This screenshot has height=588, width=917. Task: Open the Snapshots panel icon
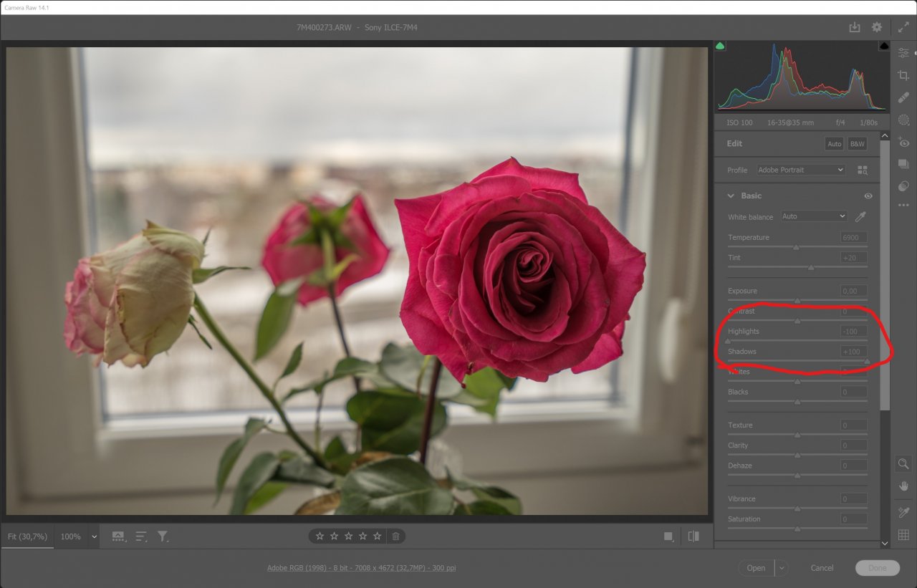[903, 164]
